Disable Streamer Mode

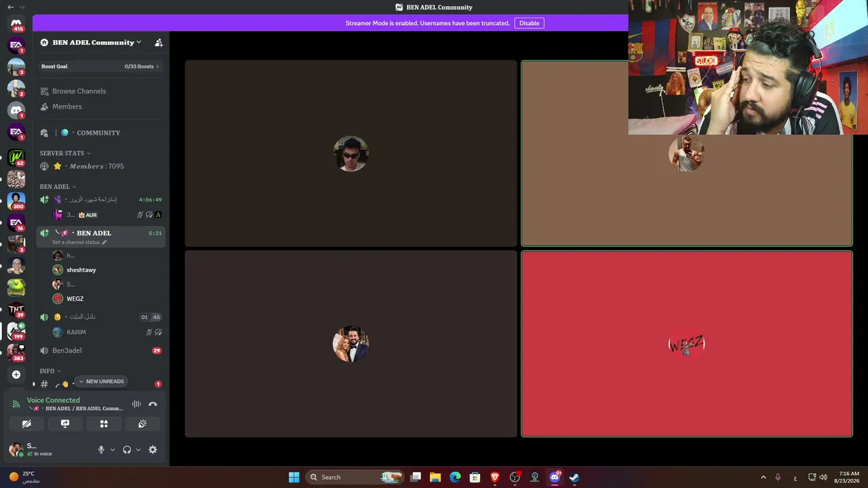pos(529,23)
